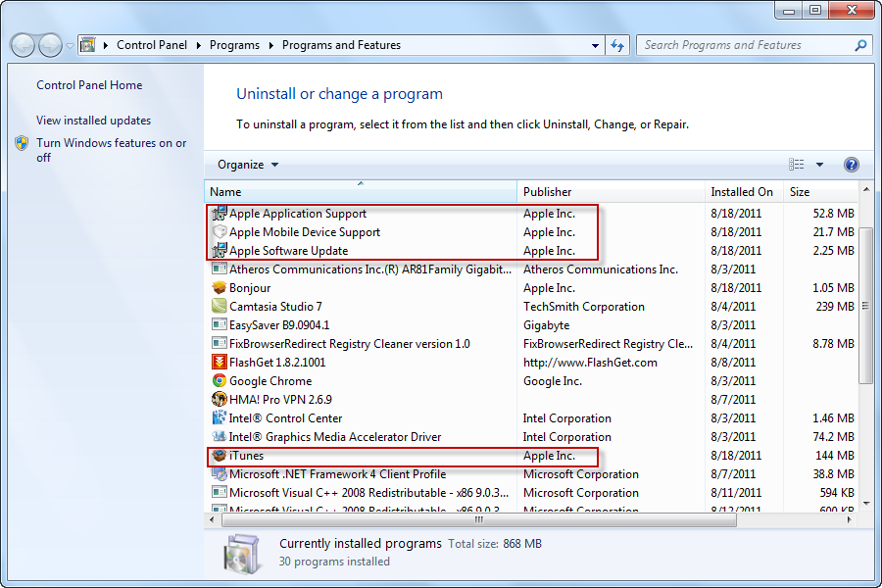Click the Control Panel address bar icon
This screenshot has height=588, width=882.
click(88, 44)
